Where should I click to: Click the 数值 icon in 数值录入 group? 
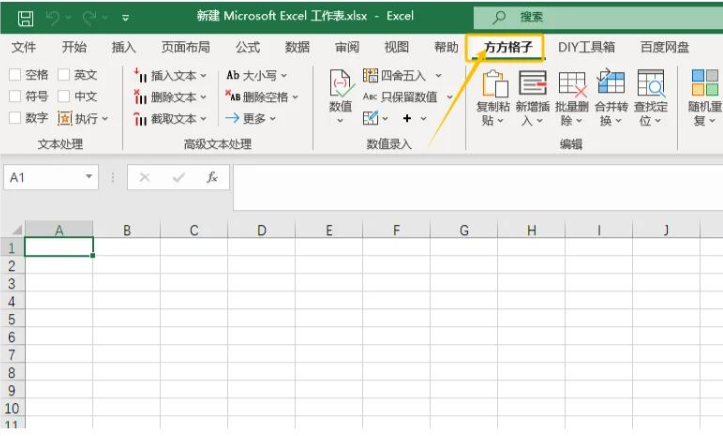tap(341, 84)
